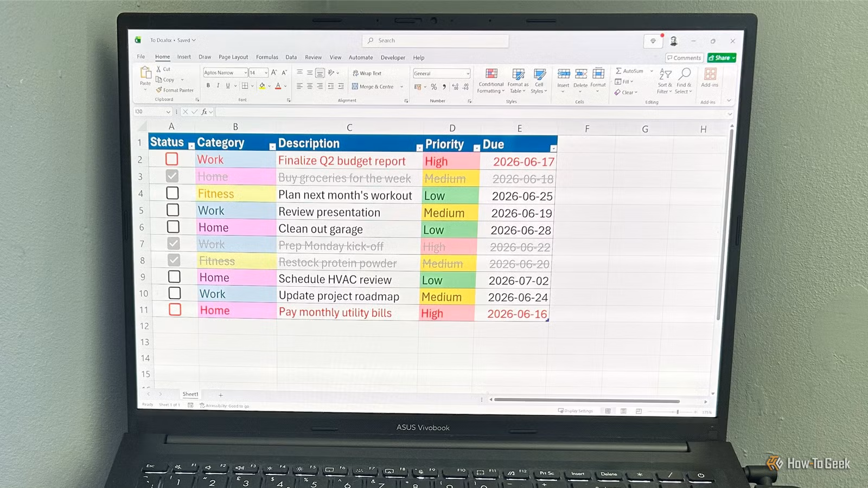Centre text horizontally
This screenshot has width=868, height=488.
(310, 86)
